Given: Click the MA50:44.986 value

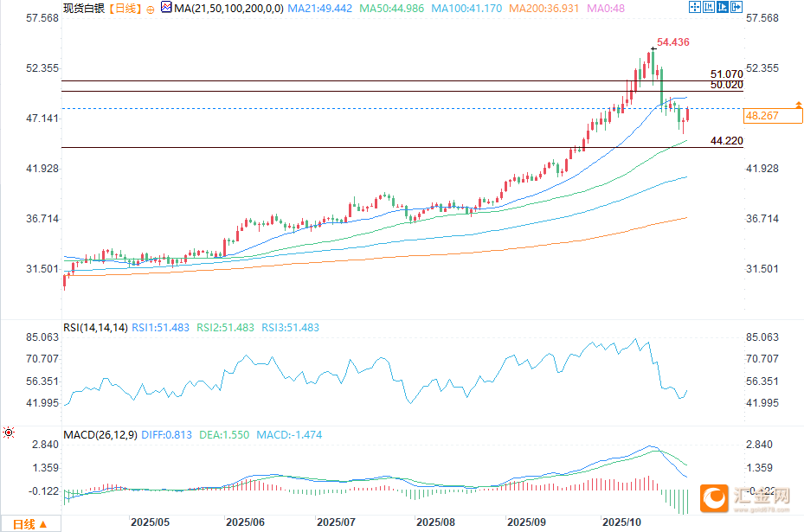Looking at the screenshot, I should coord(392,8).
